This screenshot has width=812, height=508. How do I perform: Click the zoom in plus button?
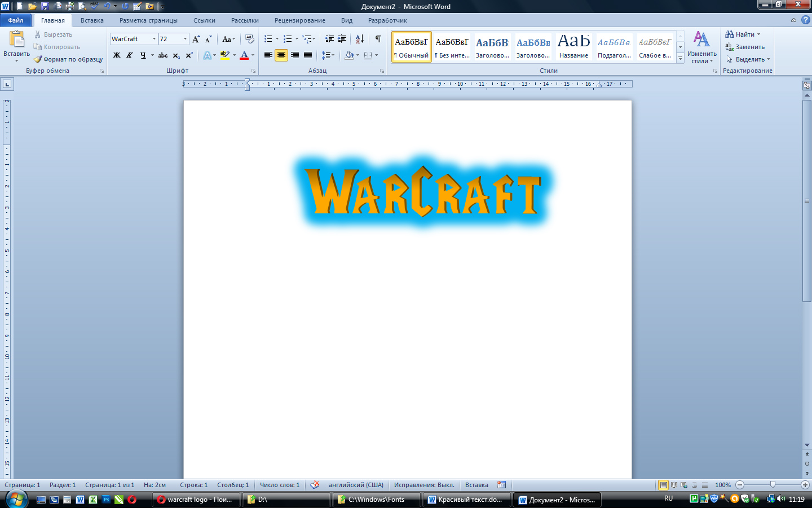(x=805, y=485)
